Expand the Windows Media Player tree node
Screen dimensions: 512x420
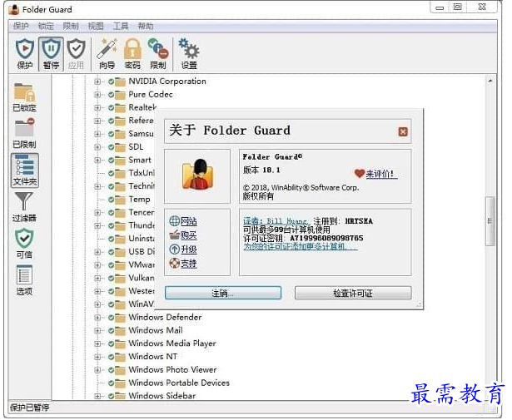click(x=97, y=343)
